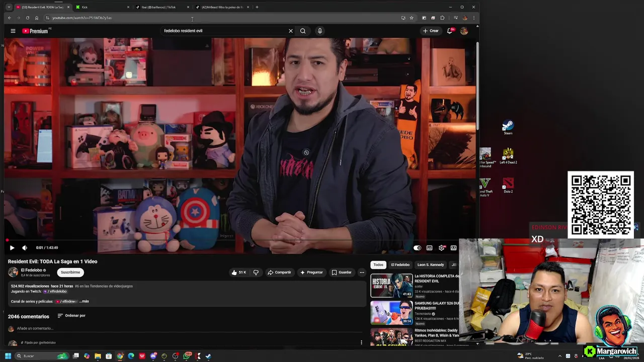Image resolution: width=644 pixels, height=362 pixels.
Task: Open Ritmos Inolvidables reggaeton mix thumbnail
Action: click(x=391, y=337)
